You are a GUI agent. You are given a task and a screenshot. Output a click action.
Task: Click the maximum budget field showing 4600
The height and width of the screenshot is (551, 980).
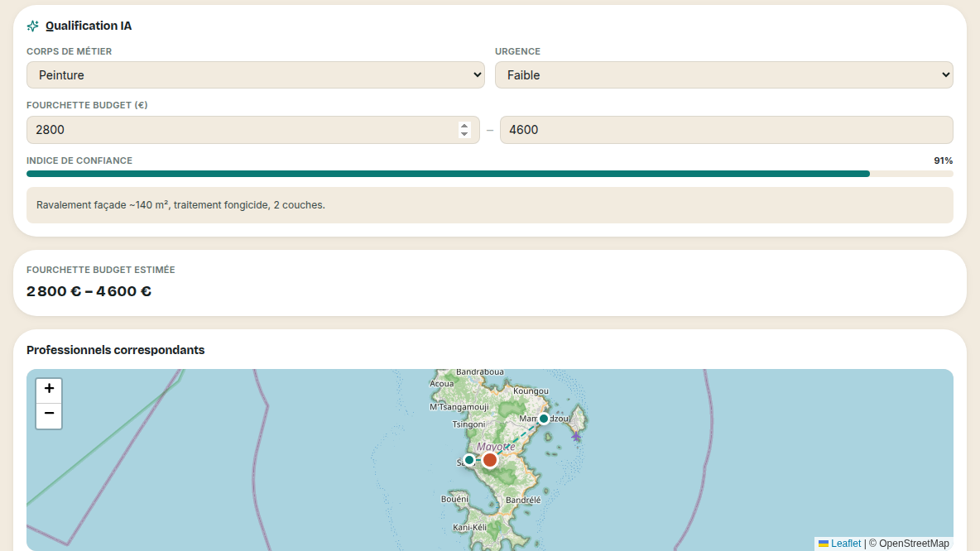[726, 130]
